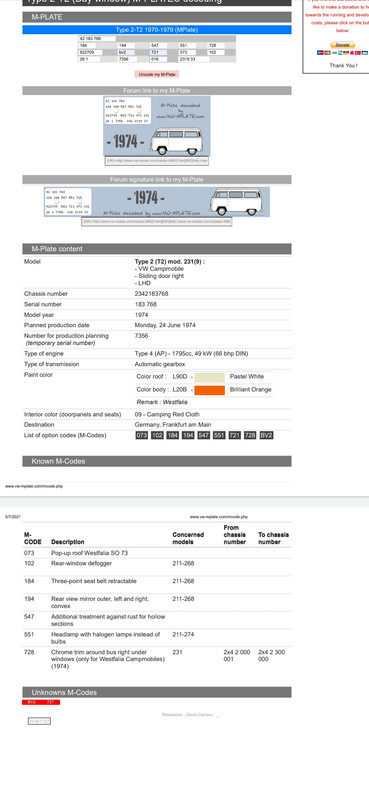
Task: Click the M-code input containing 547
Action: click(x=157, y=46)
